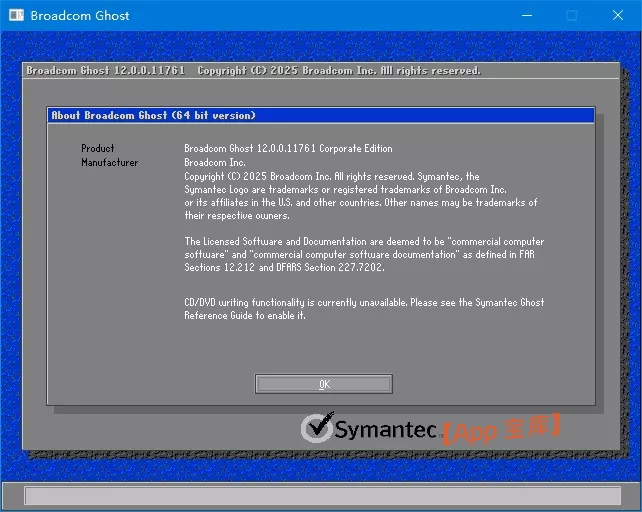The image size is (642, 512).
Task: Close the Broadcom Ghost window
Action: 618,16
